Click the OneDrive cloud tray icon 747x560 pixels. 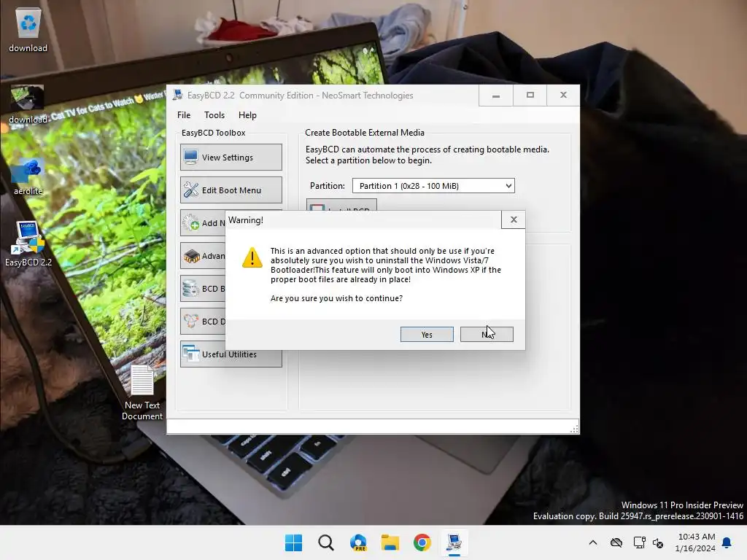click(616, 542)
